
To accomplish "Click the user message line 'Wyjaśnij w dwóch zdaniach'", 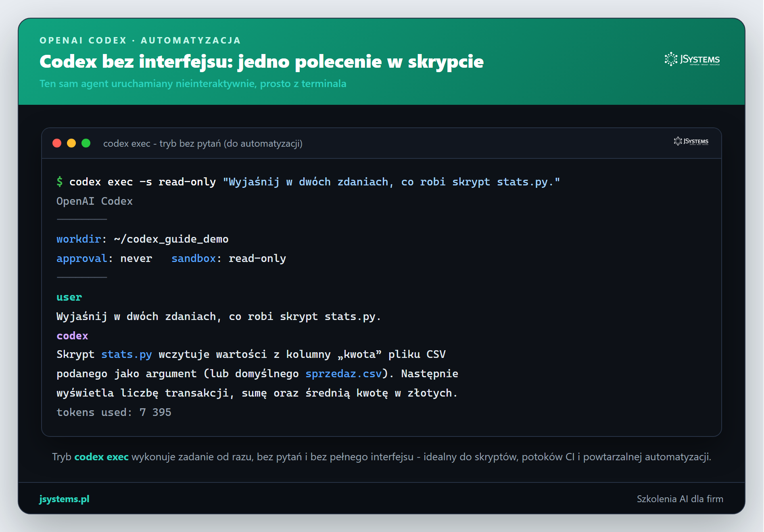I will 219,316.
